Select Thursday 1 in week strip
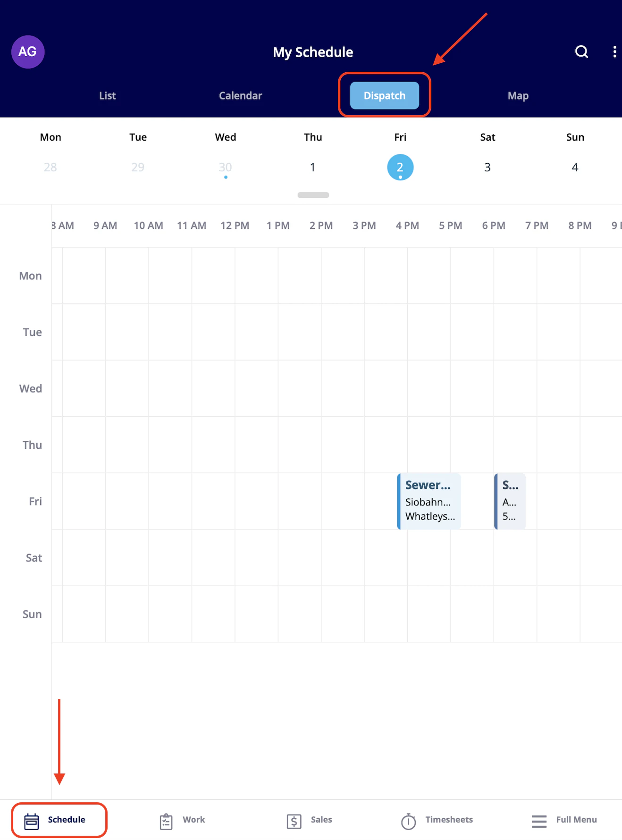The image size is (622, 840). (x=312, y=167)
